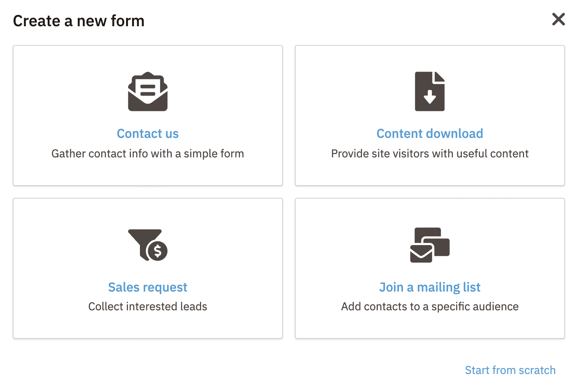
Task: Open the Content download form template
Action: pos(430,133)
